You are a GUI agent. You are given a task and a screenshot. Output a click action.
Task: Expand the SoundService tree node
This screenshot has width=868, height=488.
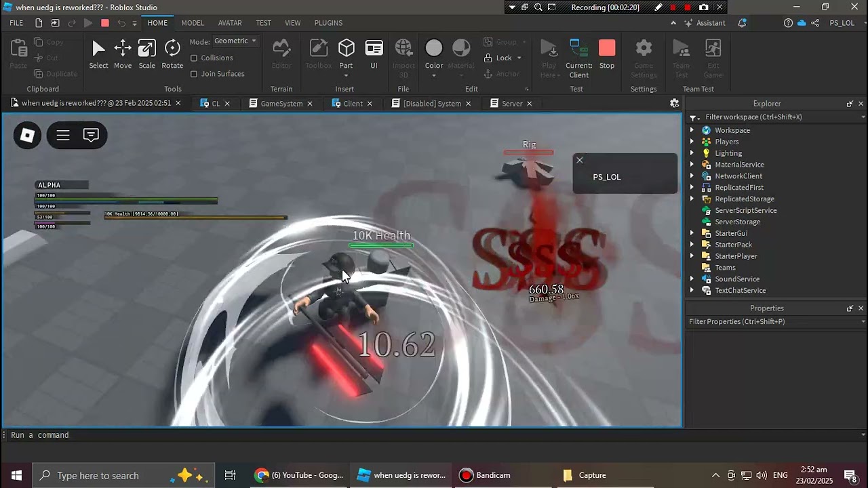click(x=692, y=279)
